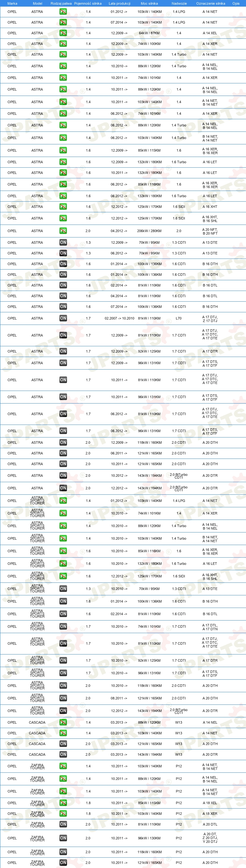Image resolution: width=246 pixels, height=868 pixels.
Task: Click ON icon for Sports Tourer 74kW / 101KM 1.7 CDTI
Action: point(63,626)
